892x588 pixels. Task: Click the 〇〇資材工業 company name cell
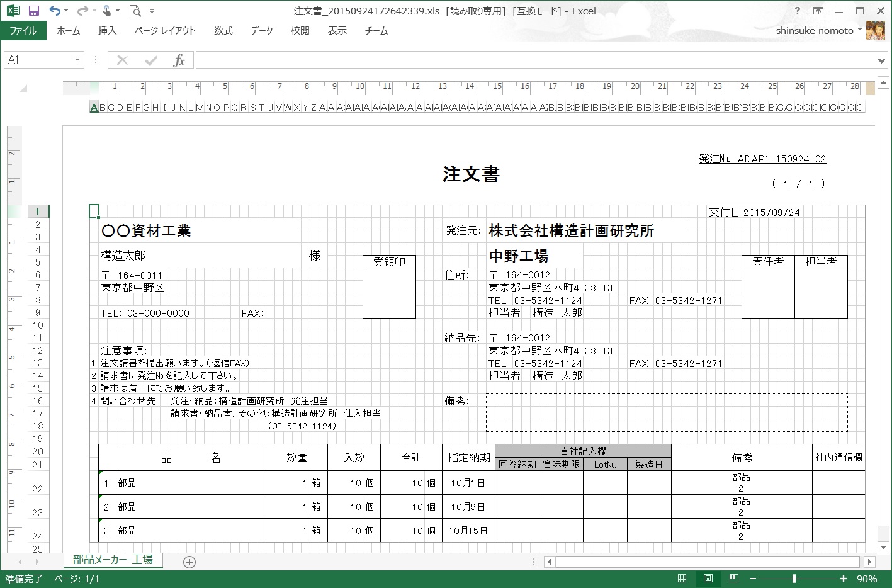click(x=146, y=231)
